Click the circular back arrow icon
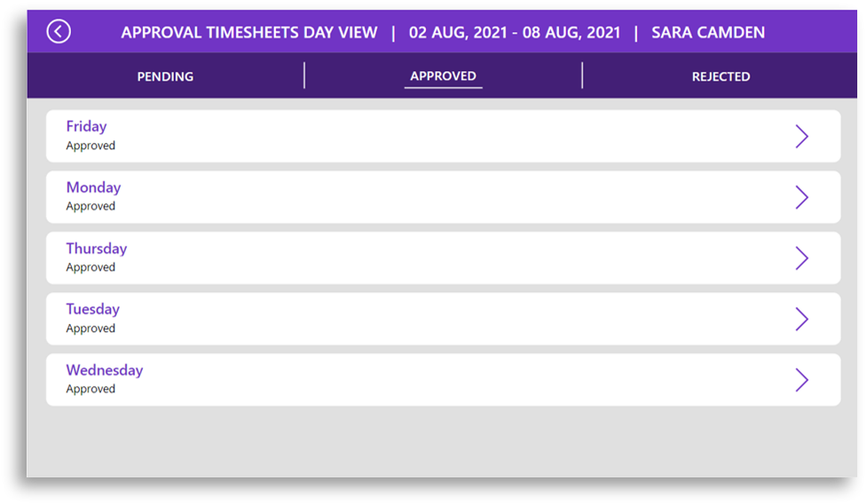The width and height of the screenshot is (867, 504). pos(59,32)
